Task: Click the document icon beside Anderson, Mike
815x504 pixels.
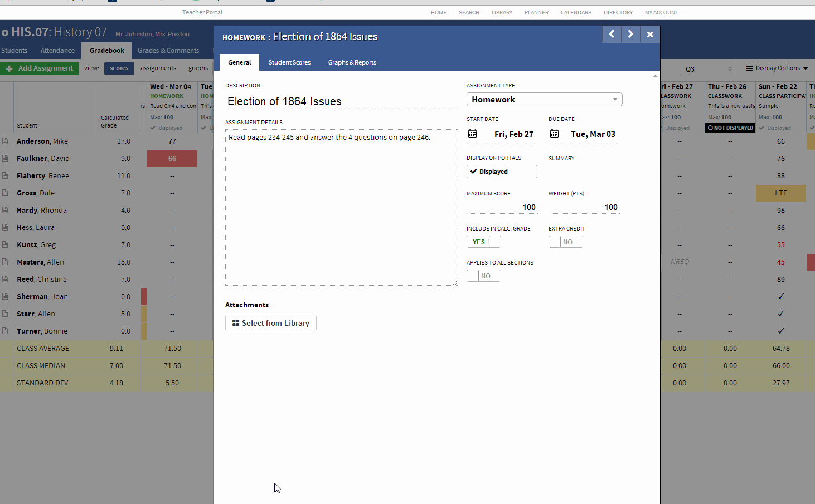Action: (4, 141)
